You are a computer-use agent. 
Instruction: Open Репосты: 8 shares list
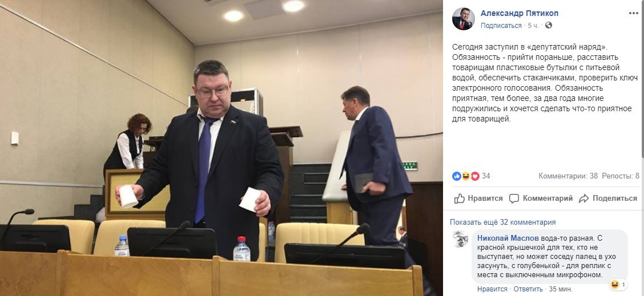[x=621, y=176]
